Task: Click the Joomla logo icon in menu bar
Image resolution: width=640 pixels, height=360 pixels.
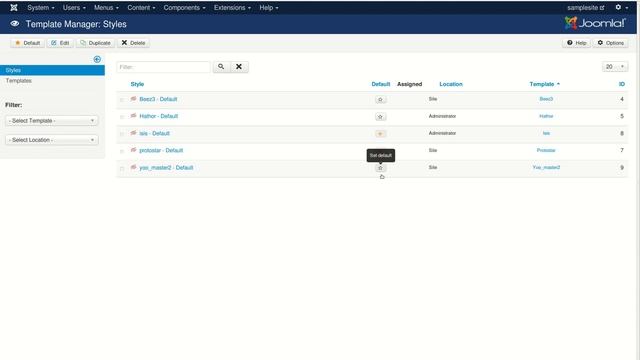Action: [x=14, y=8]
